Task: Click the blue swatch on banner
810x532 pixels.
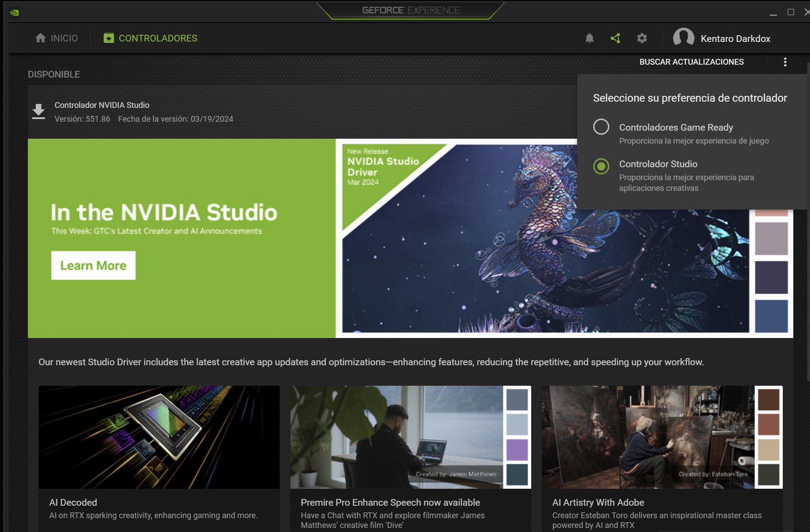Action: click(771, 316)
